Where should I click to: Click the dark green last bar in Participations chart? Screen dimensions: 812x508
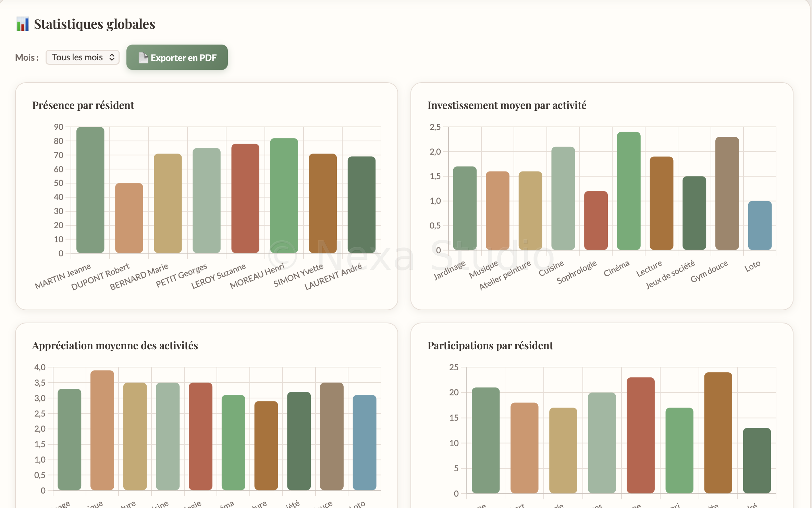click(x=756, y=461)
